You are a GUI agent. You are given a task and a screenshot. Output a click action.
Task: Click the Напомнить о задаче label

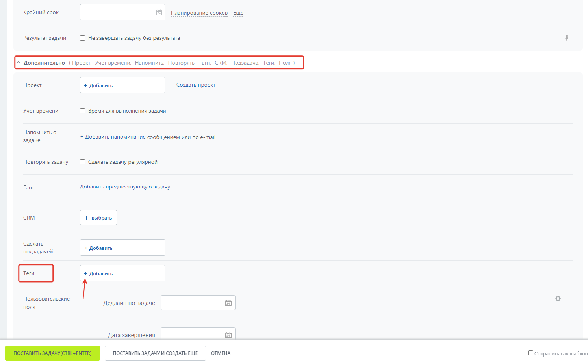tap(40, 136)
